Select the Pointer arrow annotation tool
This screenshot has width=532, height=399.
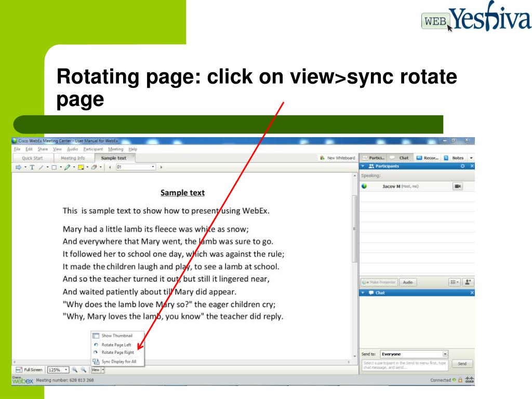(18, 167)
